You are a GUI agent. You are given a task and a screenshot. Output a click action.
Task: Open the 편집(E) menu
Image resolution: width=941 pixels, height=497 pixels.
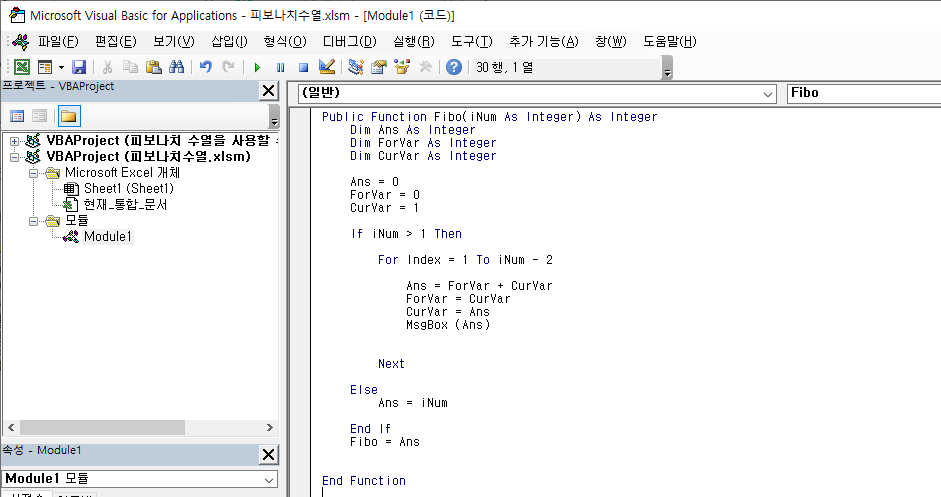point(116,41)
